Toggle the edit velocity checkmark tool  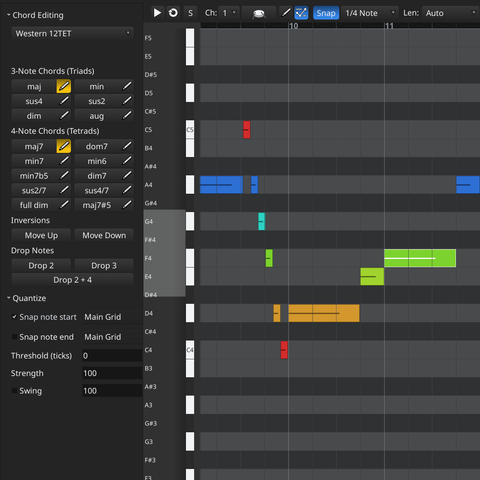pos(301,13)
